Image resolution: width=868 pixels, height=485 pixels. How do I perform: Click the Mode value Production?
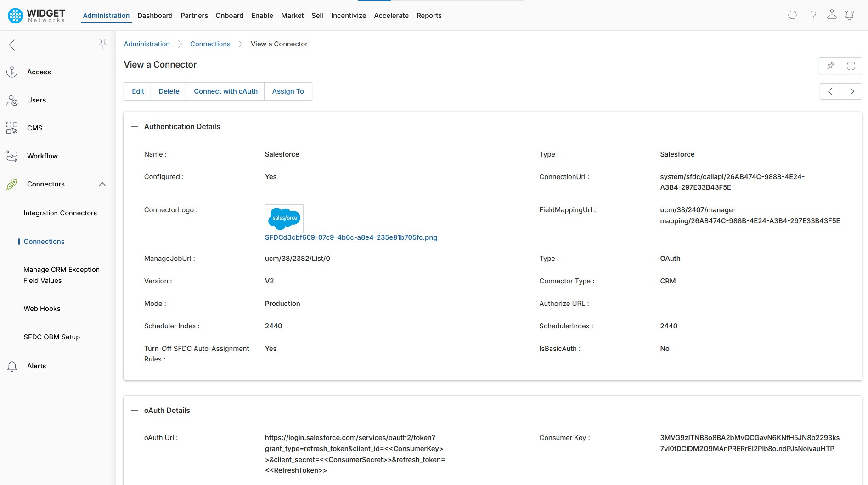click(x=282, y=304)
